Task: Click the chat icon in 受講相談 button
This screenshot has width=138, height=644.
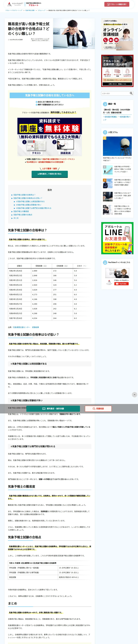Action: coord(94,409)
